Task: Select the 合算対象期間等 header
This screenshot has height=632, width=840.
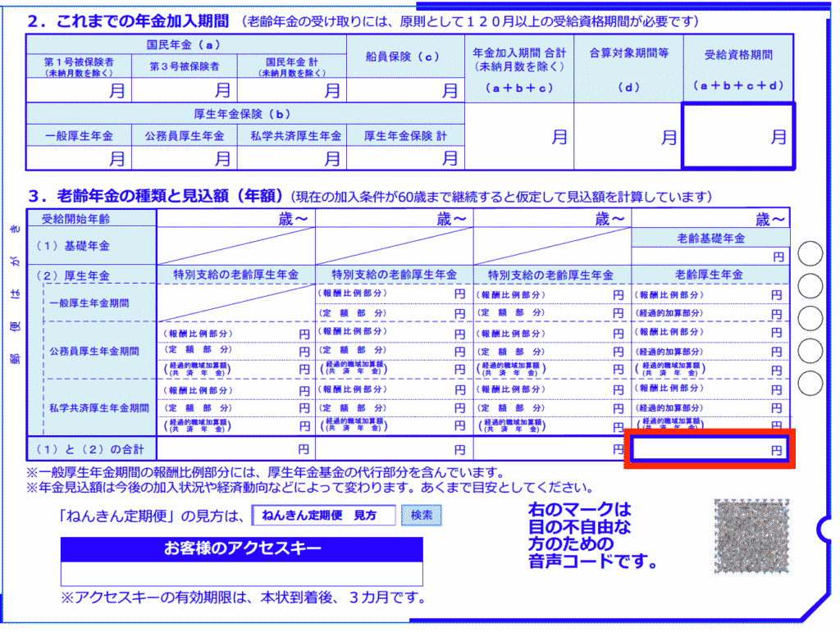Action: 628,69
